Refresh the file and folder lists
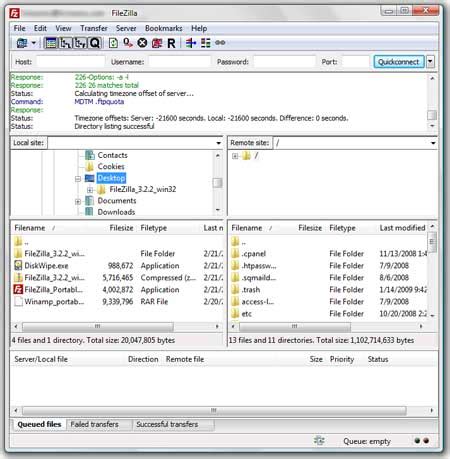The height and width of the screenshot is (459, 450). coord(113,43)
